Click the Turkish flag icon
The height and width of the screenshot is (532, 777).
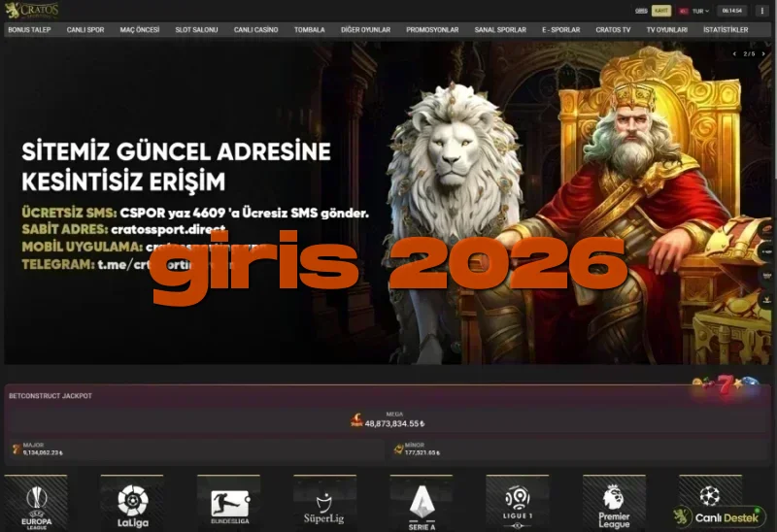point(684,11)
